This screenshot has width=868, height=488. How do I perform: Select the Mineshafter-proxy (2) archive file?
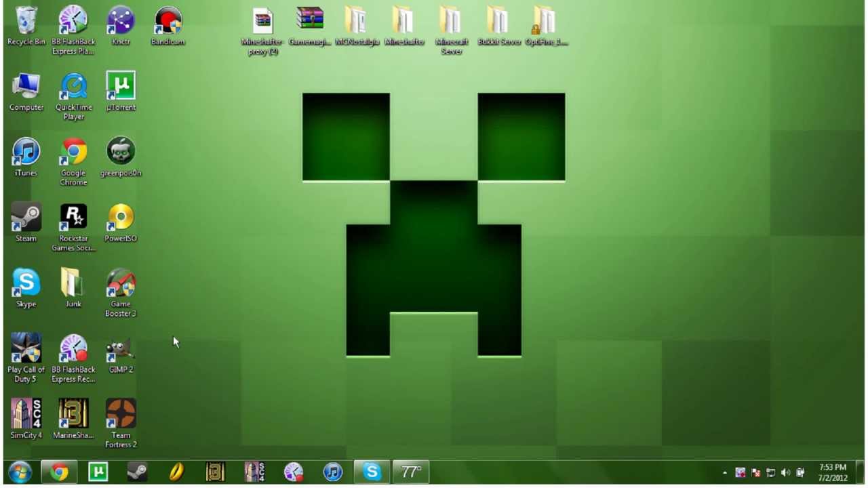(262, 31)
